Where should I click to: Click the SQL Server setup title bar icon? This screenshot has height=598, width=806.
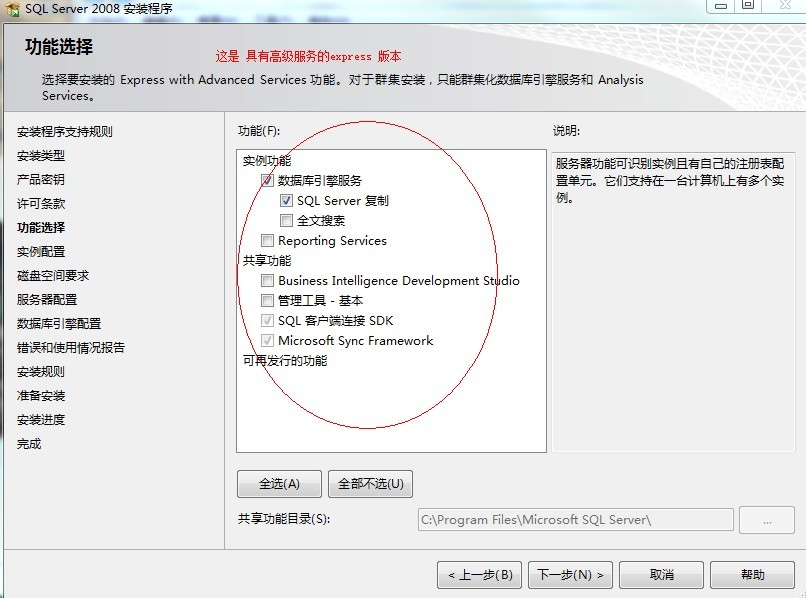click(x=12, y=8)
